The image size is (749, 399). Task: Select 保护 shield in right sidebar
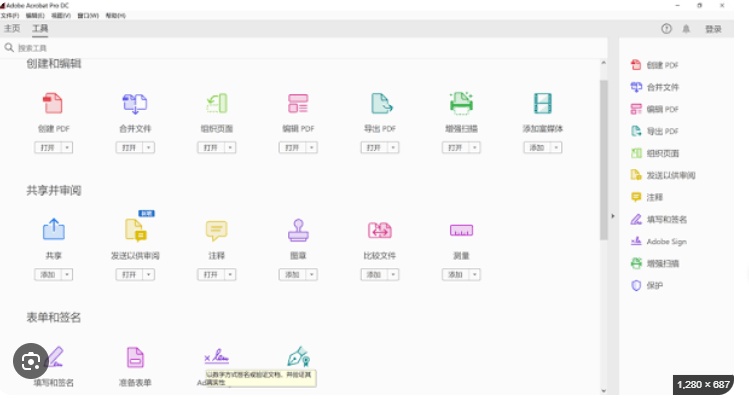coord(647,285)
